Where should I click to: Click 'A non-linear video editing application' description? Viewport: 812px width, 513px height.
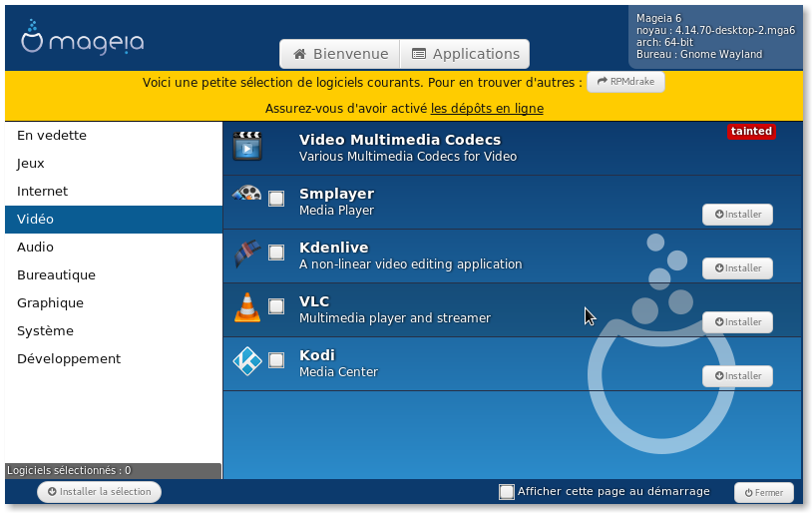click(411, 264)
